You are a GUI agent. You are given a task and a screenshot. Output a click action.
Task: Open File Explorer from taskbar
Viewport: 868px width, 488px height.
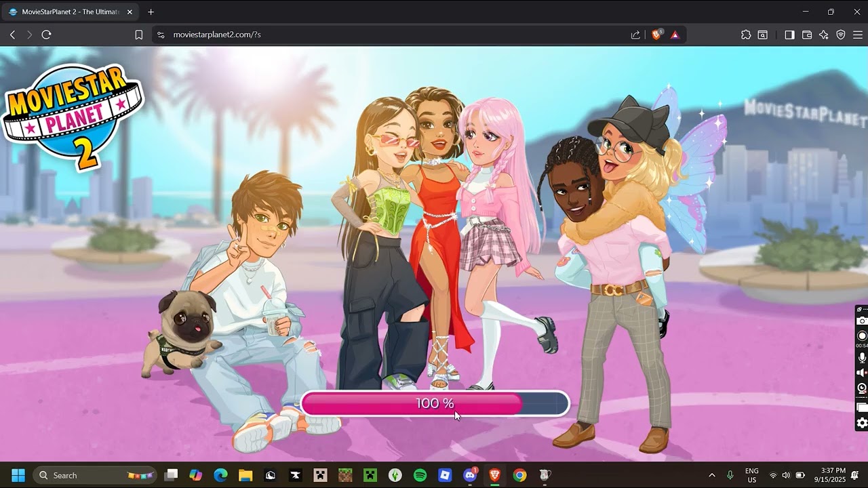[x=245, y=475]
